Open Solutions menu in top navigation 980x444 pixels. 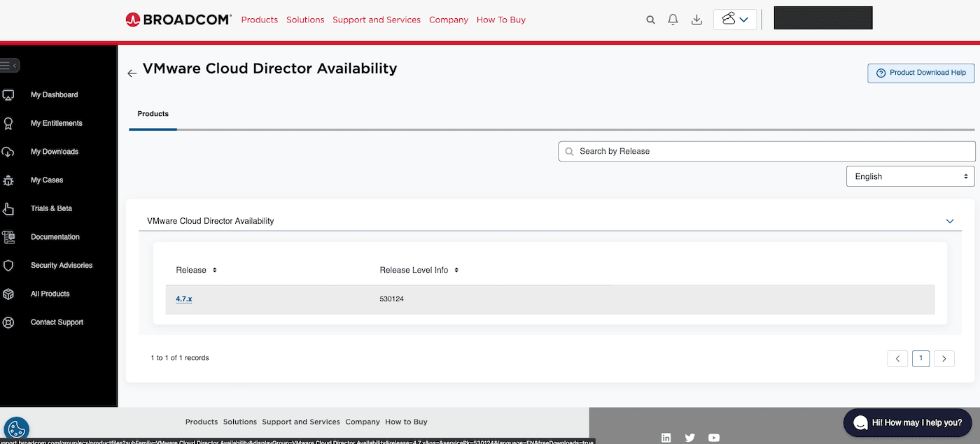(305, 20)
